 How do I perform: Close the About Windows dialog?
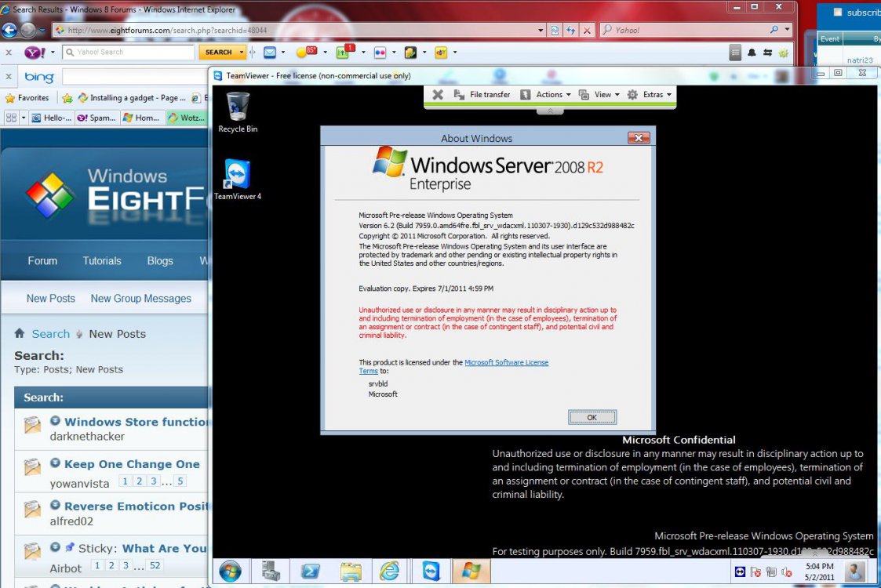coord(639,138)
